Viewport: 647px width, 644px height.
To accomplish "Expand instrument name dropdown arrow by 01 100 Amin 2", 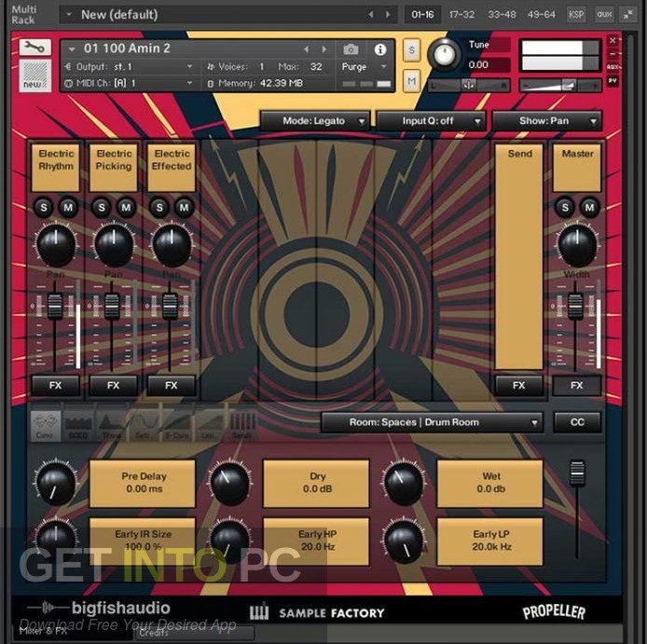I will point(72,49).
